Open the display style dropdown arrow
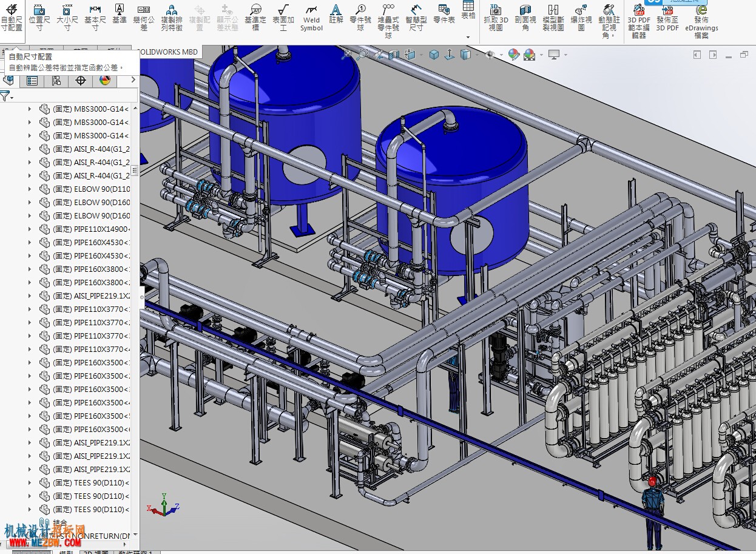Viewport: 756px width, 554px height. coord(477,55)
